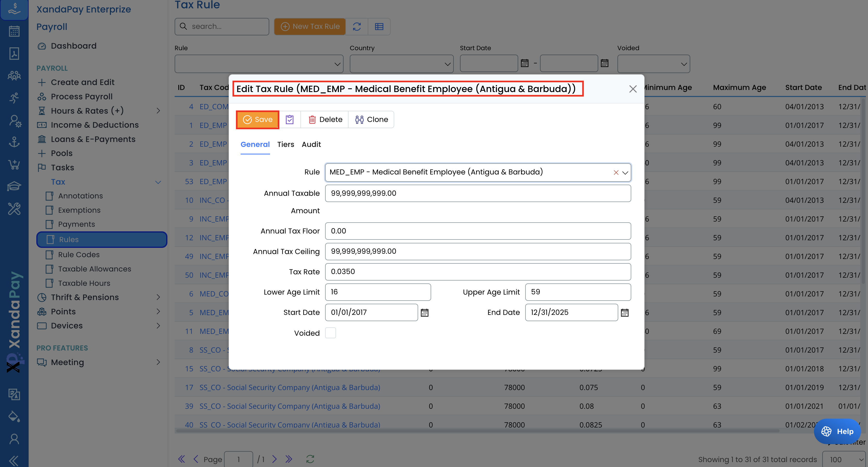This screenshot has height=467, width=868.
Task: Click the Delete trash icon button
Action: pyautogui.click(x=325, y=119)
